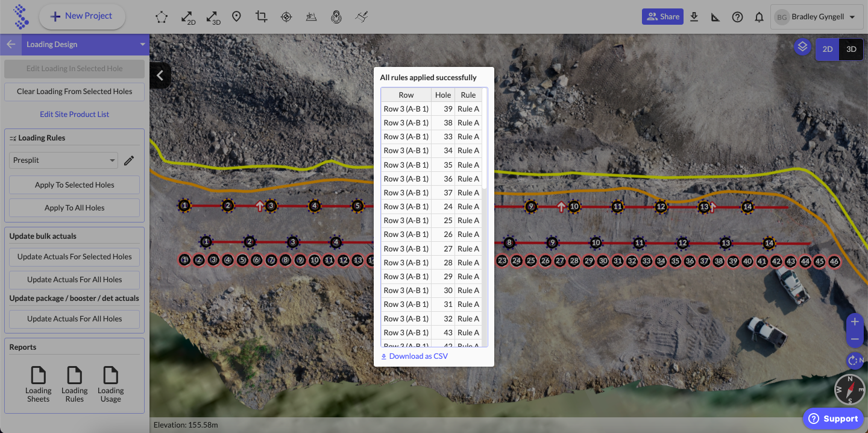
Task: Switch map view to 2D
Action: tap(828, 49)
